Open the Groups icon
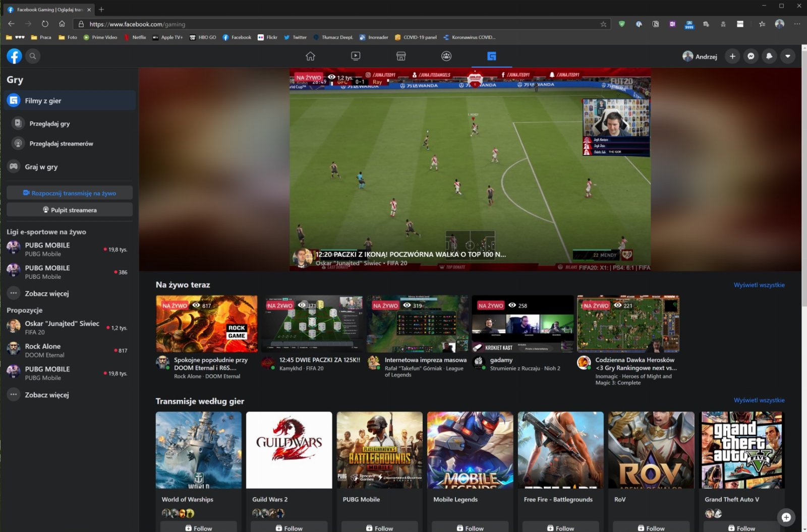This screenshot has height=532, width=807. pos(446,56)
